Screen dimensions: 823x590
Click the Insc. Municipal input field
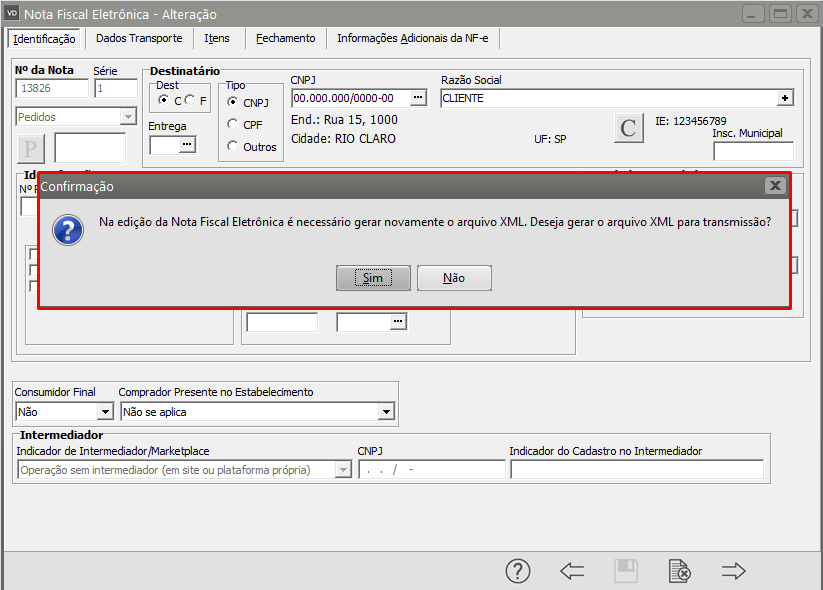point(752,151)
